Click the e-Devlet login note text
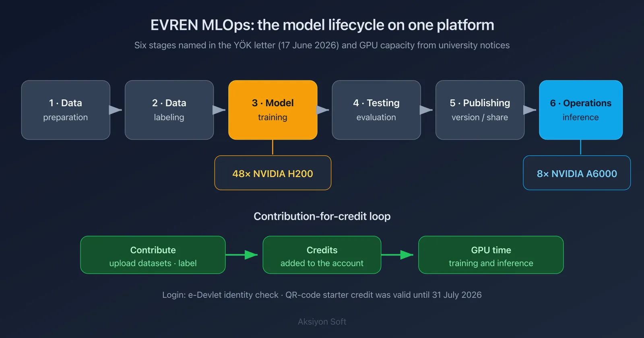Image resolution: width=644 pixels, height=338 pixels. point(322,295)
